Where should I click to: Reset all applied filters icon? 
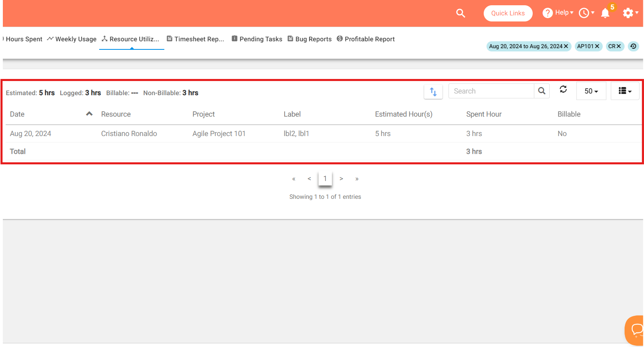[633, 46]
